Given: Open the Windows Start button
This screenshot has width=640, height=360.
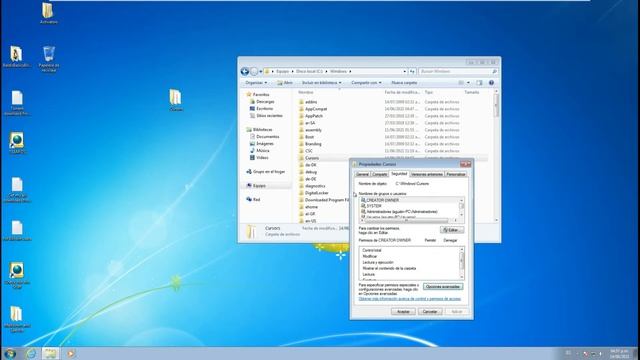Looking at the screenshot, I should [9, 353].
